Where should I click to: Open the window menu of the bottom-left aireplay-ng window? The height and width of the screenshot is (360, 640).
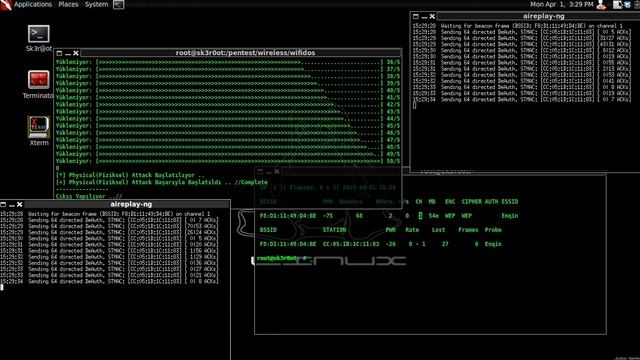[3, 204]
